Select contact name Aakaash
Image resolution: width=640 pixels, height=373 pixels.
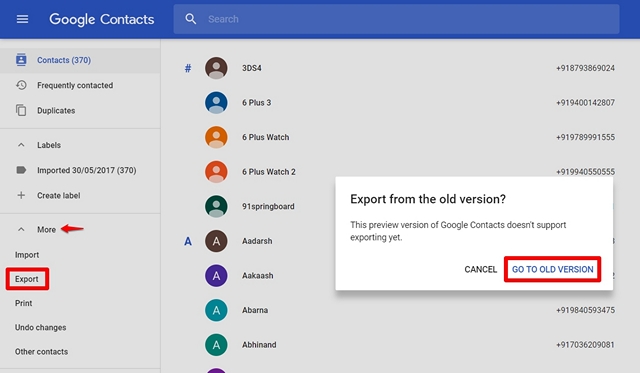[258, 276]
